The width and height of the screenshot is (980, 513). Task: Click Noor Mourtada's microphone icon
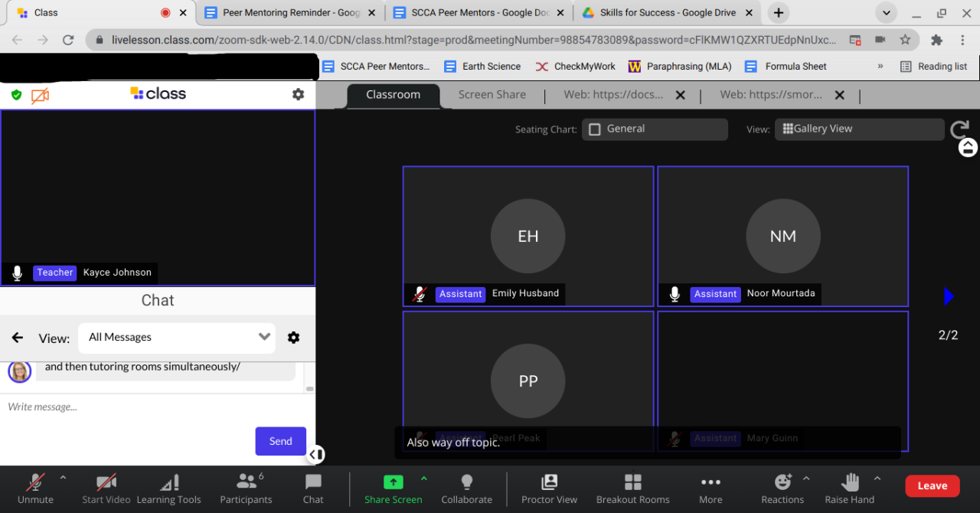click(674, 294)
